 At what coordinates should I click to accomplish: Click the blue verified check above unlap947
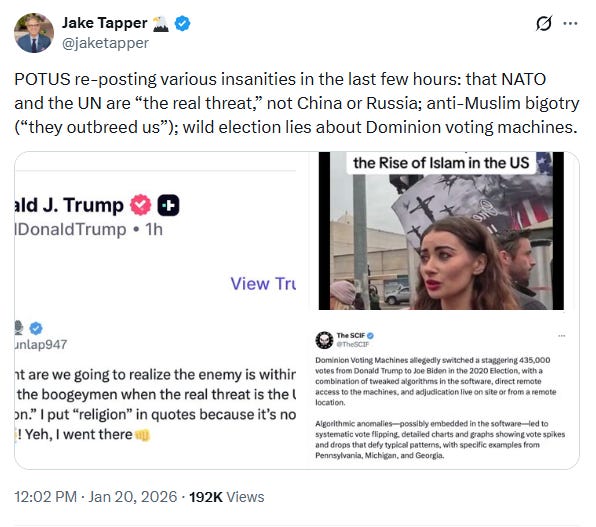coord(36,328)
